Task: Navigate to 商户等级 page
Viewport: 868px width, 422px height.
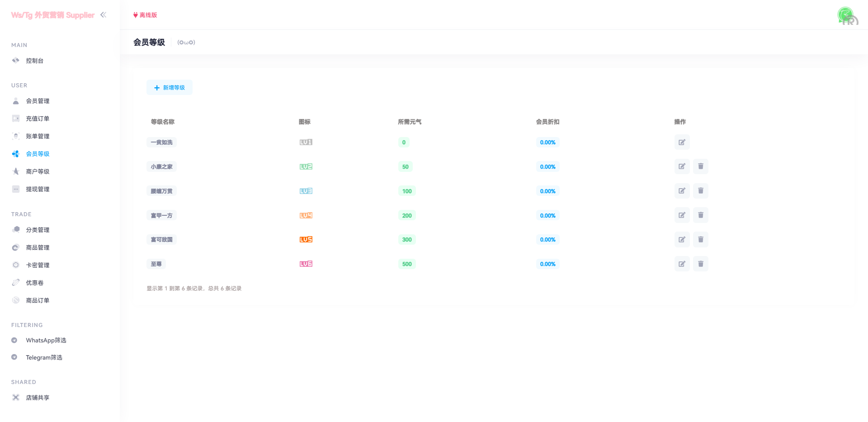Action: point(38,171)
